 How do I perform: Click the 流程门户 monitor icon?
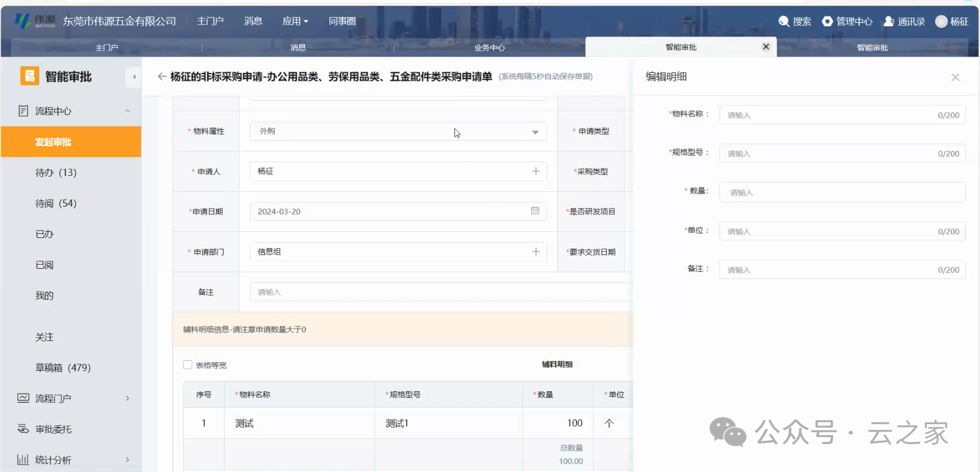tap(23, 398)
